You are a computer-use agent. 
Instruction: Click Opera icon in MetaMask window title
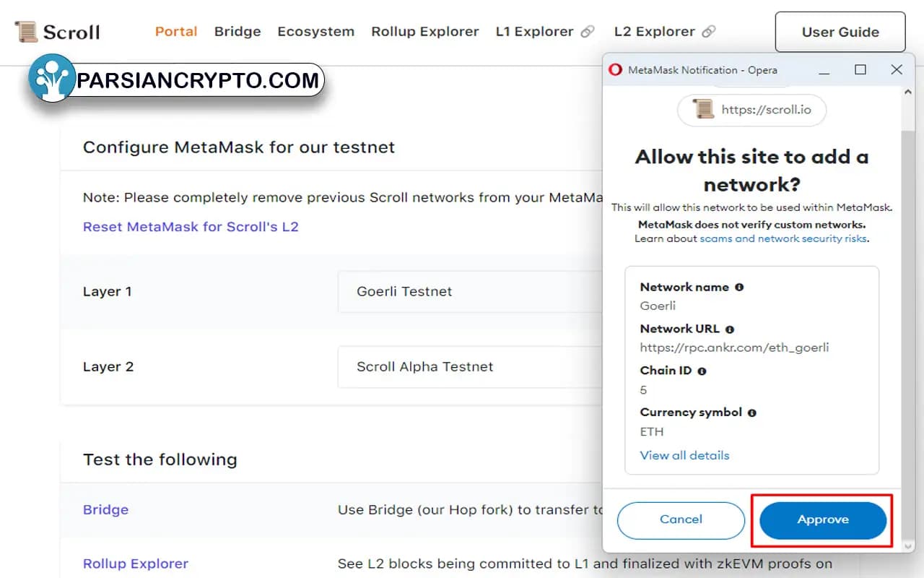pos(615,70)
